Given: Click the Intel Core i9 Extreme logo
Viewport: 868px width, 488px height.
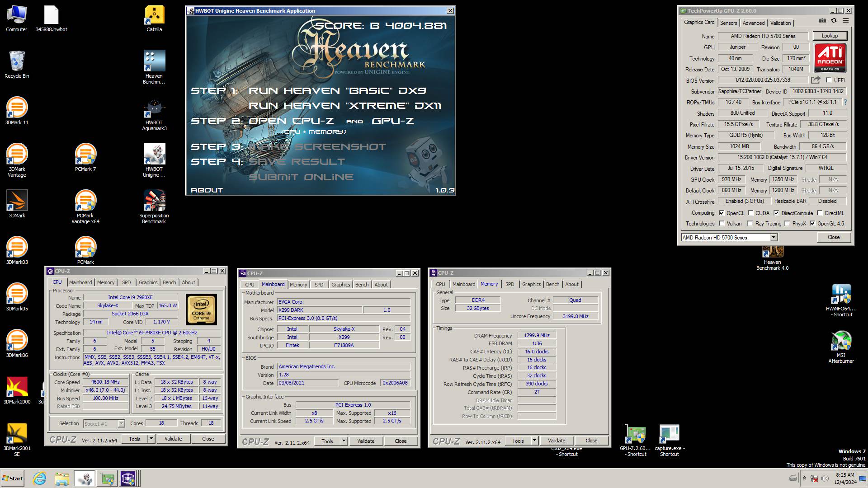Looking at the screenshot, I should coord(201,310).
